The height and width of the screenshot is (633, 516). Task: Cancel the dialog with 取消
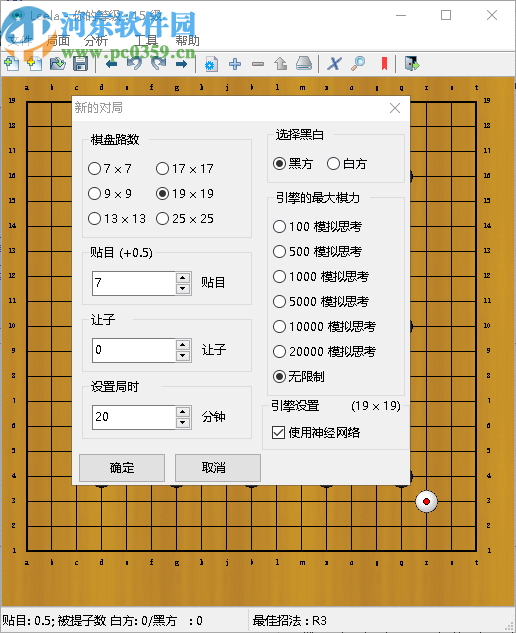218,467
